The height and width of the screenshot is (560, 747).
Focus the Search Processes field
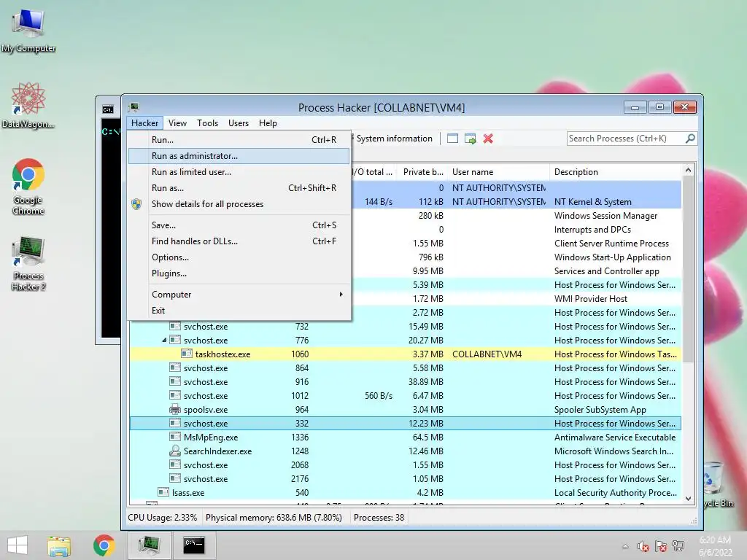(x=625, y=139)
